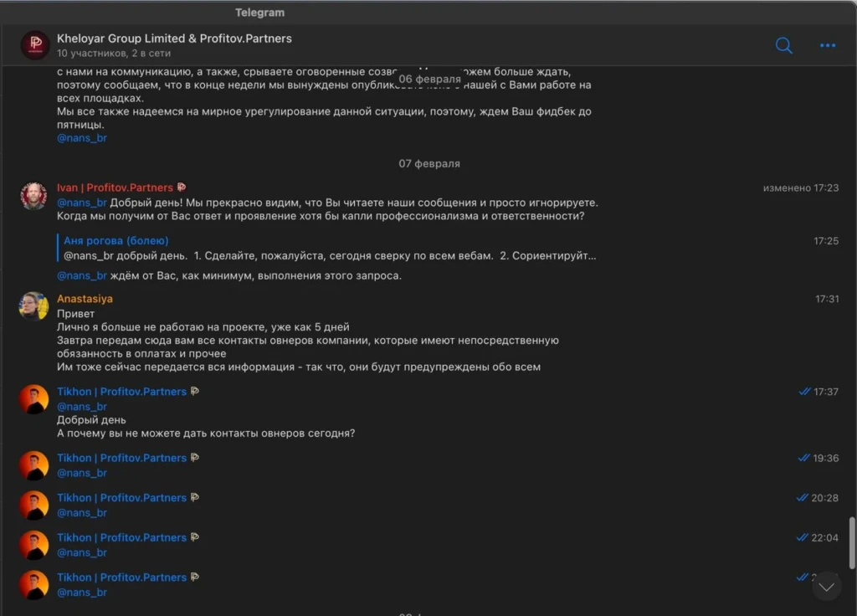857x616 pixels.
Task: Click @nans_br mention in Tikhon's 20:28 message
Action: 82,513
